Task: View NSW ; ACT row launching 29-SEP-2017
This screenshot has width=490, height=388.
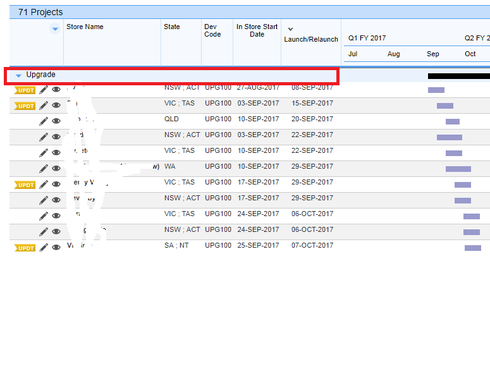Action: point(56,200)
